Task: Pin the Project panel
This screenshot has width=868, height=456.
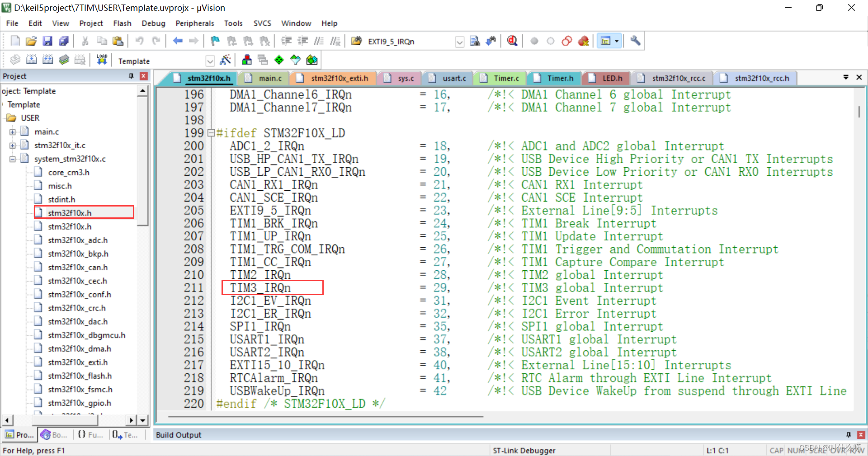Action: coord(131,76)
